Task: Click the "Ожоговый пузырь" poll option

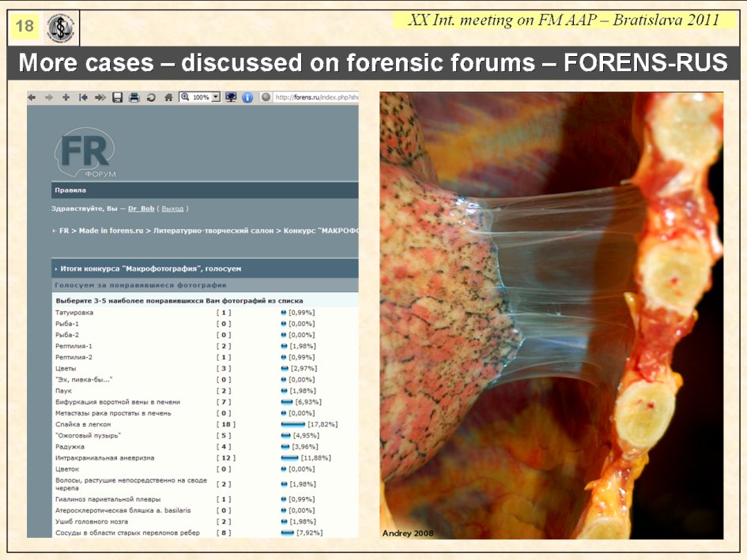Action: pyautogui.click(x=88, y=436)
